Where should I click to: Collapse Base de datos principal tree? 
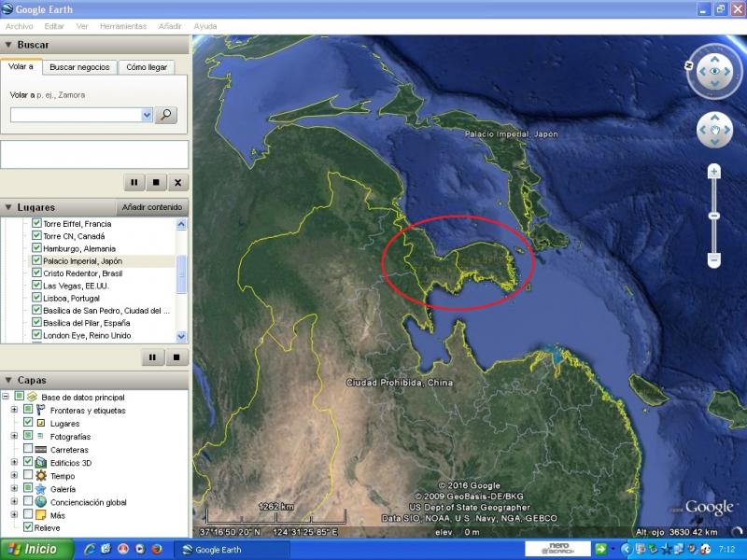point(6,396)
